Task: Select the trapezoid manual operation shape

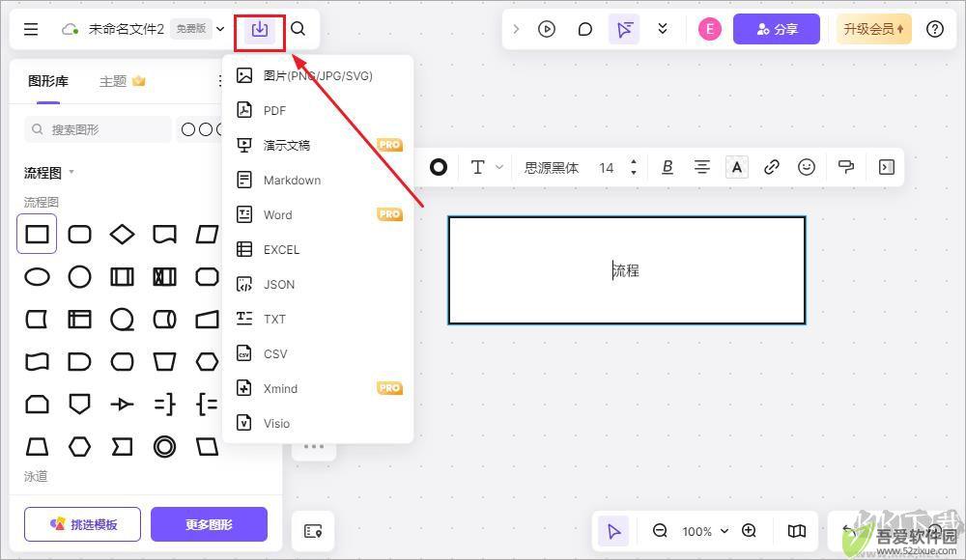Action: pyautogui.click(x=164, y=362)
